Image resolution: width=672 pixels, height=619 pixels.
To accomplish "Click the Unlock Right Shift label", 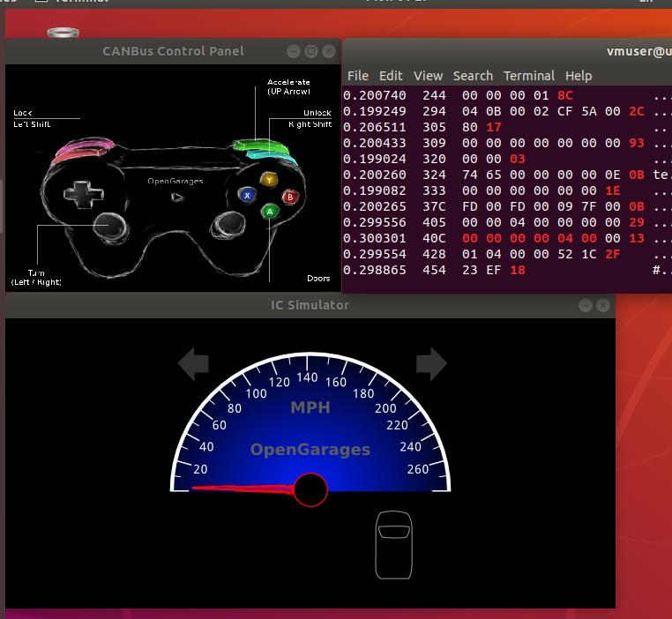I will click(310, 119).
